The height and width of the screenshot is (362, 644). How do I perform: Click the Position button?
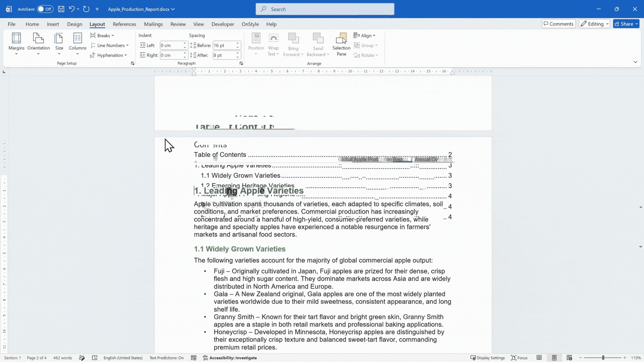point(256,44)
